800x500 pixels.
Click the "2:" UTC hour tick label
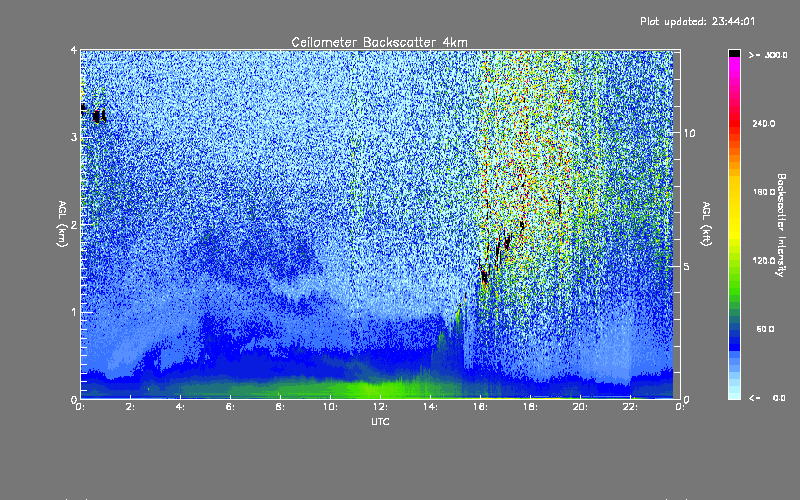point(131,407)
